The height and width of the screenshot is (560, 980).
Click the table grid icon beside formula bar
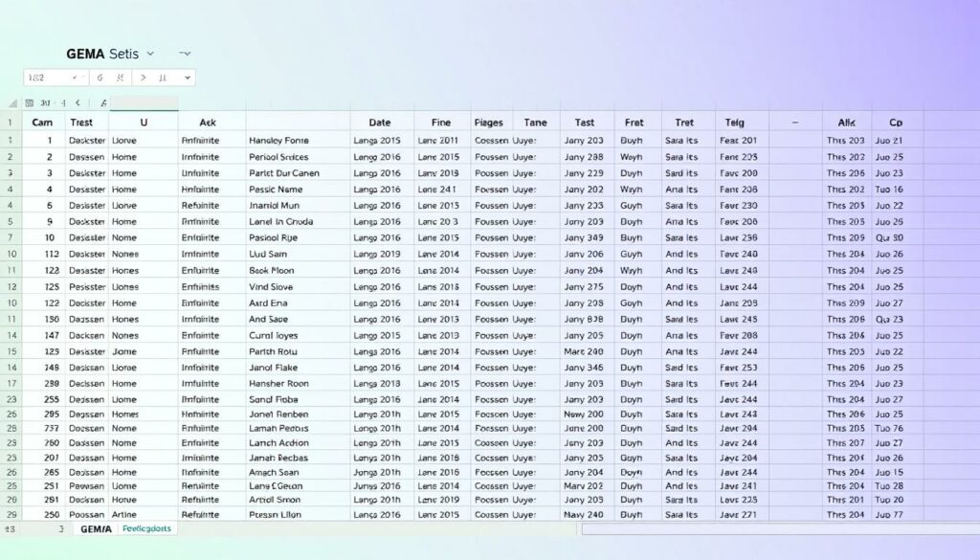(x=30, y=103)
